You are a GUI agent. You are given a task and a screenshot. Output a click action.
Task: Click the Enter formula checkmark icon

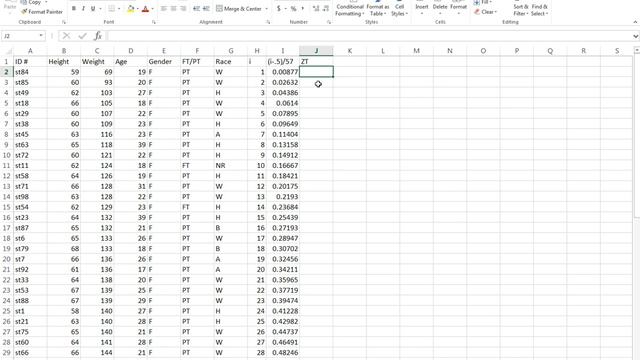pos(82,36)
